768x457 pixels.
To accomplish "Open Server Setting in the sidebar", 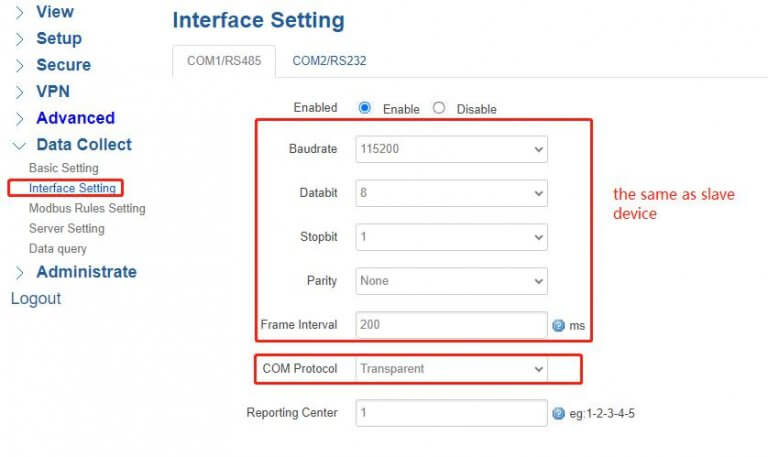I will point(67,229).
